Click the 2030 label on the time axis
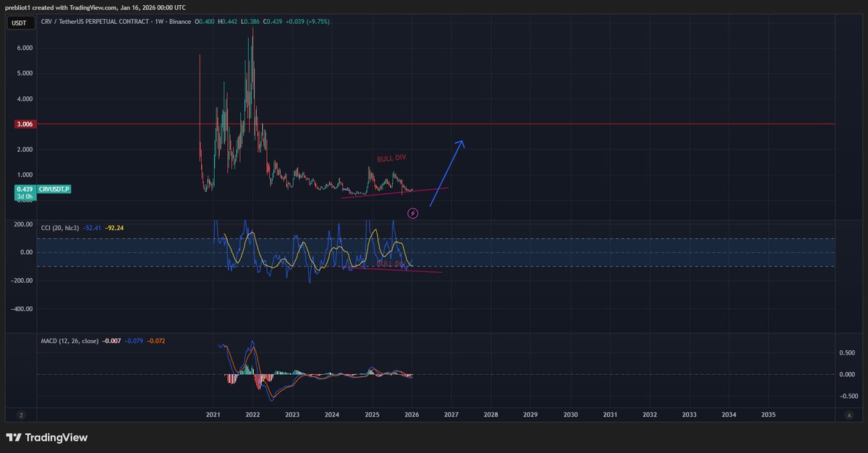This screenshot has width=868, height=453. click(571, 415)
